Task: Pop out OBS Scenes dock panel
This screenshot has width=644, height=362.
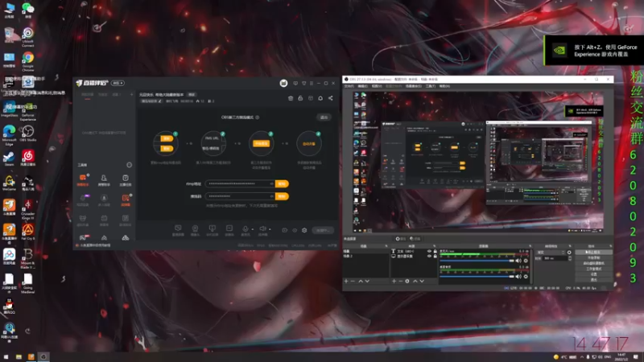Action: (x=386, y=246)
